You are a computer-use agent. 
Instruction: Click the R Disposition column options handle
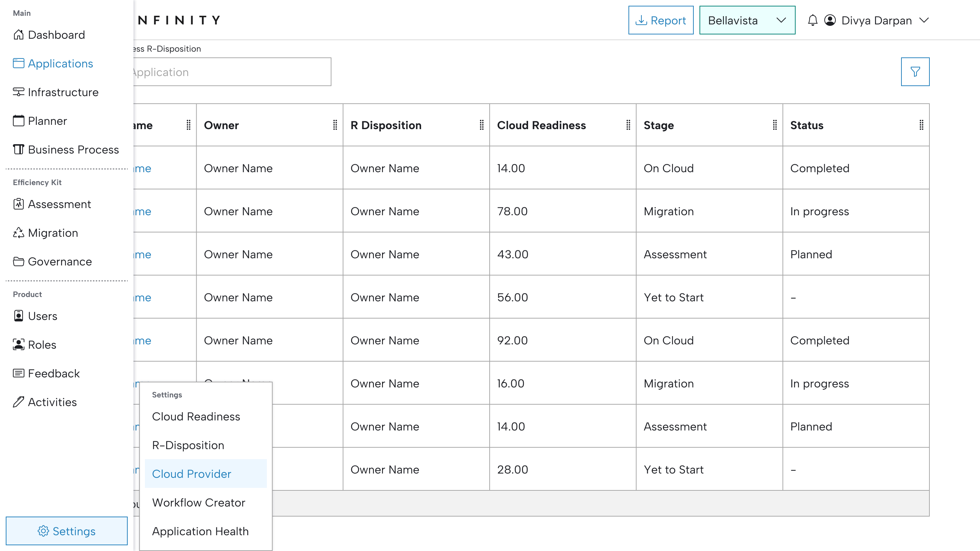click(482, 125)
